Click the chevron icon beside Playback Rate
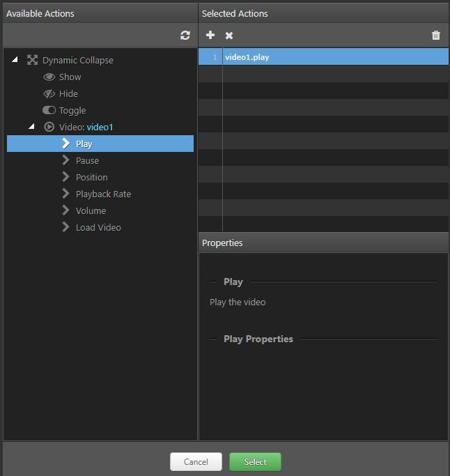Viewport: 450px width, 476px height. coord(66,193)
